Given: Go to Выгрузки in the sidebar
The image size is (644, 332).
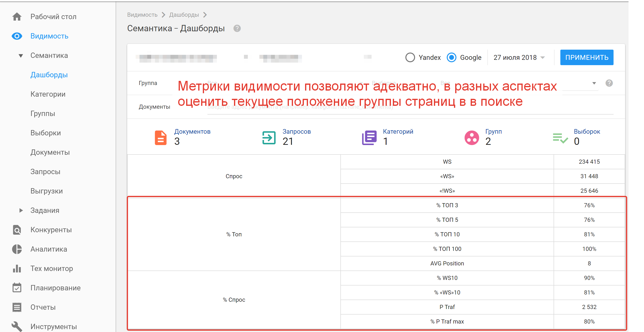Looking at the screenshot, I should pyautogui.click(x=46, y=191).
